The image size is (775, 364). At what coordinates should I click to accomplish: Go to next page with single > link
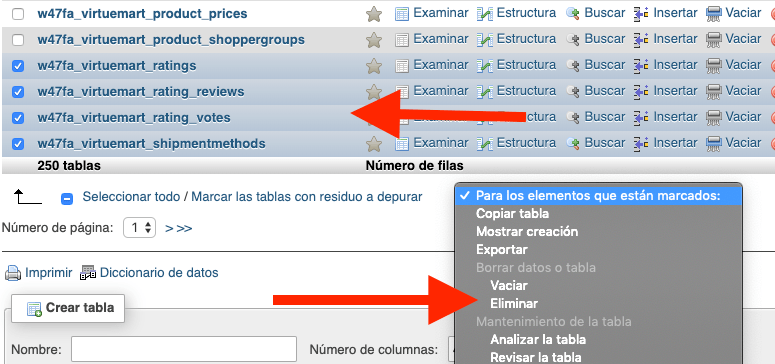pos(169,228)
